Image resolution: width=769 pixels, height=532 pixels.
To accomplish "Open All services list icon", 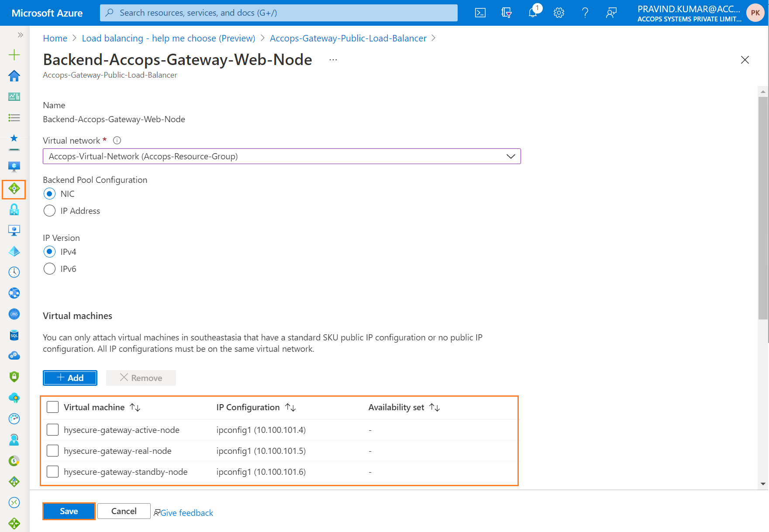I will 14,118.
